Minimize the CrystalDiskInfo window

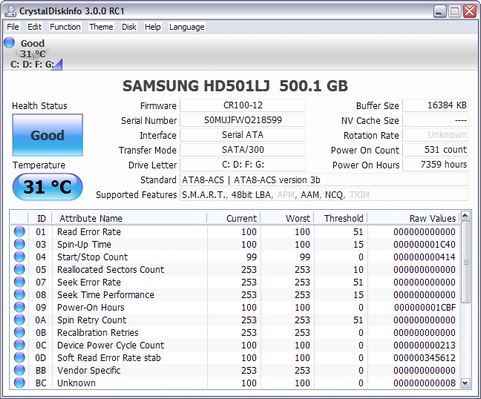[440, 11]
